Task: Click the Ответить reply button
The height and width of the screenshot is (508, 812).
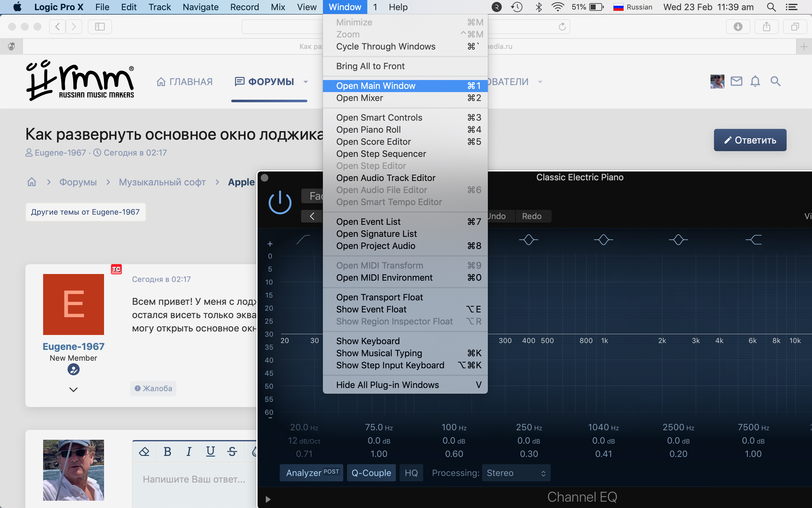Action: [x=750, y=140]
